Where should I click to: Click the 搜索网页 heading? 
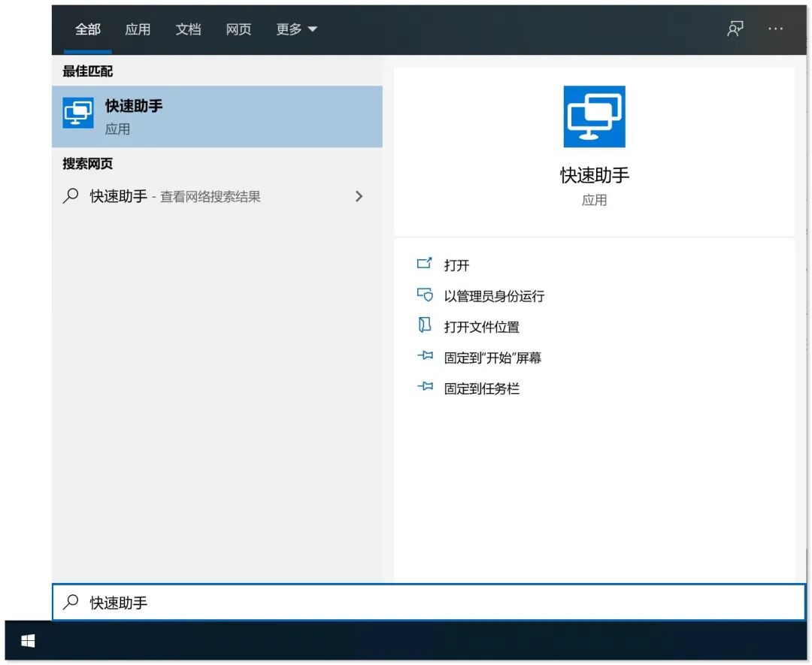pos(87,164)
